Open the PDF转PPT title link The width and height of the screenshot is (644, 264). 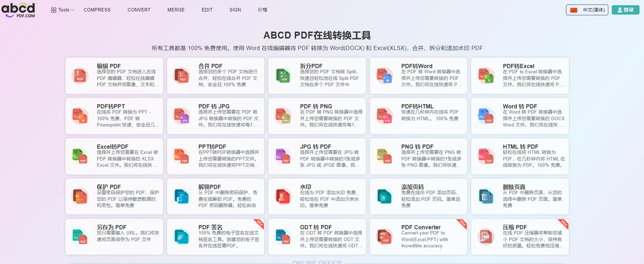(x=111, y=106)
